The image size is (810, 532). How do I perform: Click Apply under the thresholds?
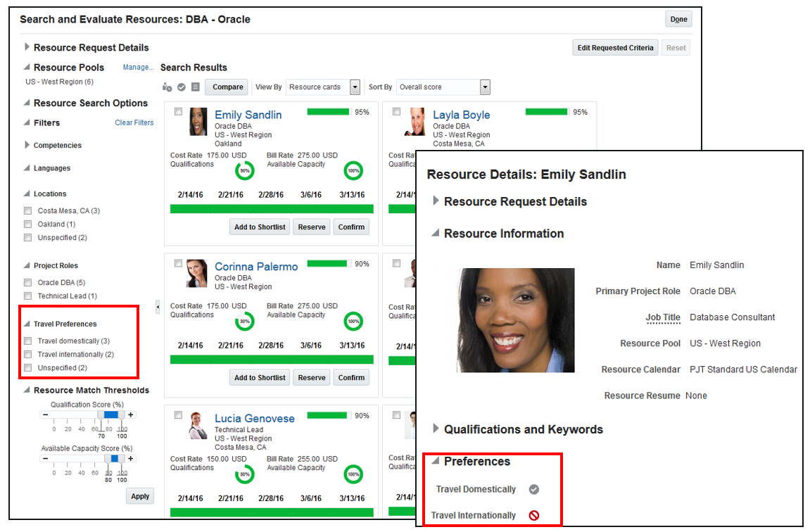tap(140, 496)
